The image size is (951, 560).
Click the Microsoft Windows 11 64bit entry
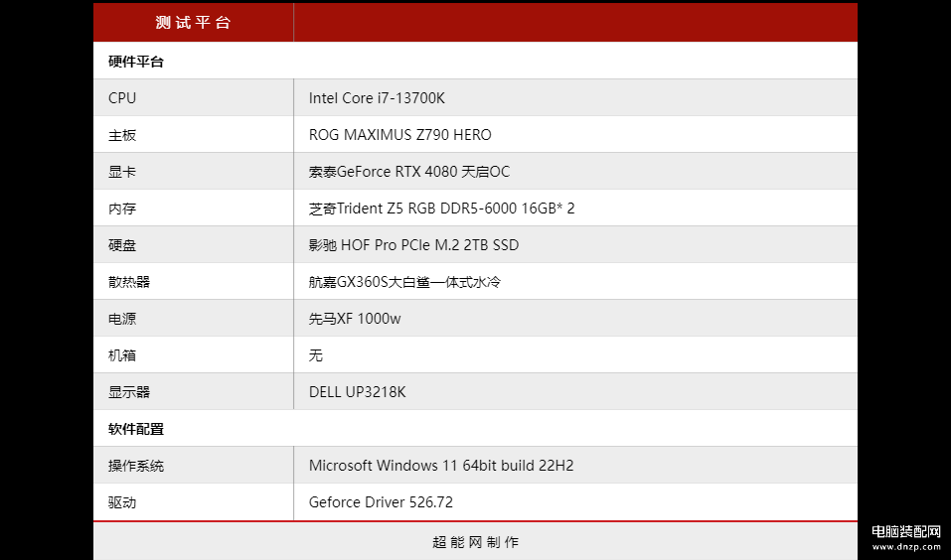point(441,466)
